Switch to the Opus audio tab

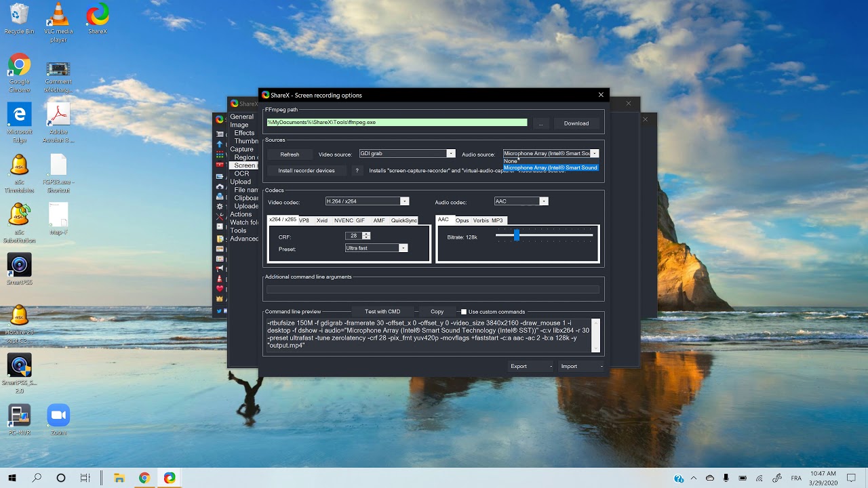click(462, 220)
